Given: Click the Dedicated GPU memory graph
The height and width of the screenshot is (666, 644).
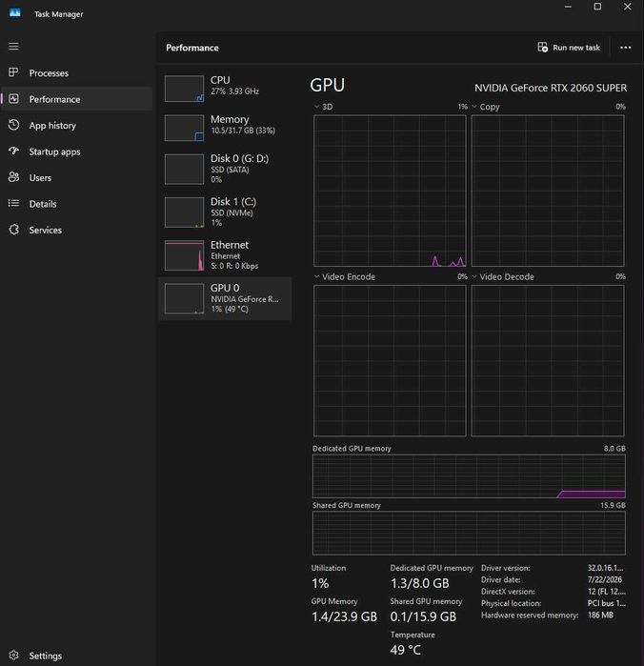Looking at the screenshot, I should pos(469,475).
